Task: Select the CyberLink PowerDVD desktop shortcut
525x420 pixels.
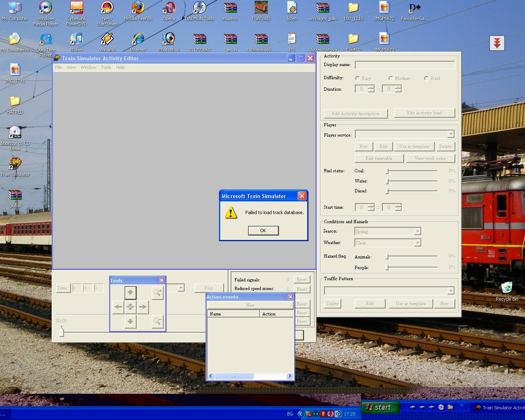Action: [76, 14]
